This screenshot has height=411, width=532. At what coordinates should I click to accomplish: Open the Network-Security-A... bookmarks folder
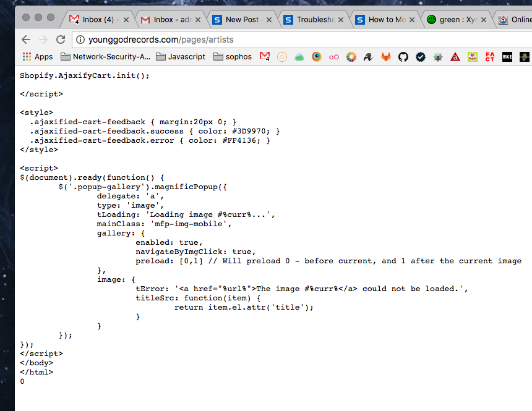(106, 57)
